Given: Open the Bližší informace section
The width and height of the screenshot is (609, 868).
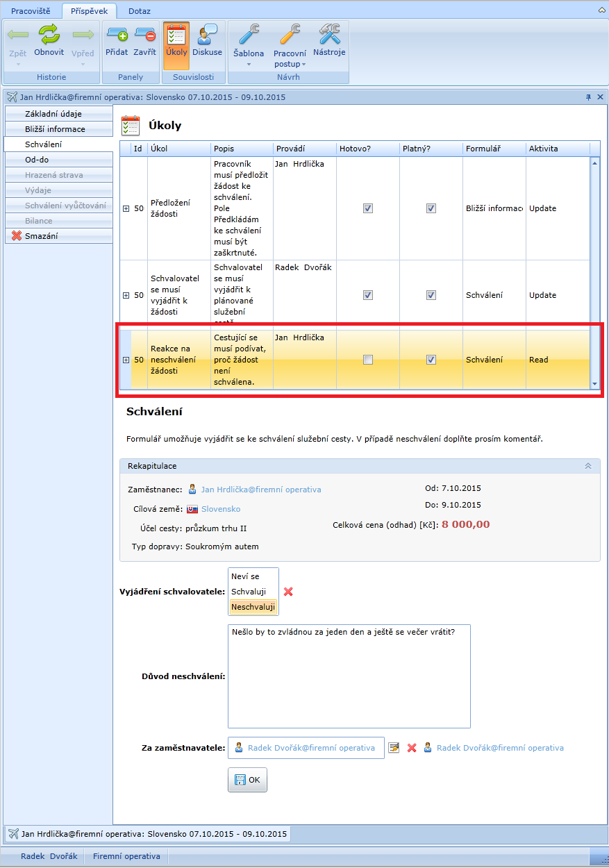Looking at the screenshot, I should coord(55,129).
